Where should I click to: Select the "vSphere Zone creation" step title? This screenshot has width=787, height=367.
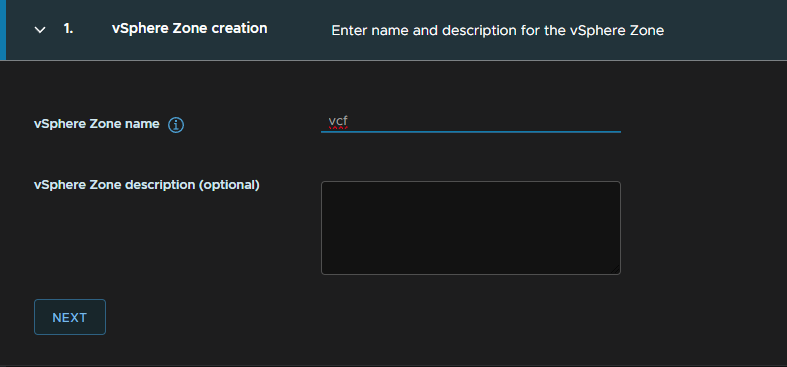coord(189,29)
